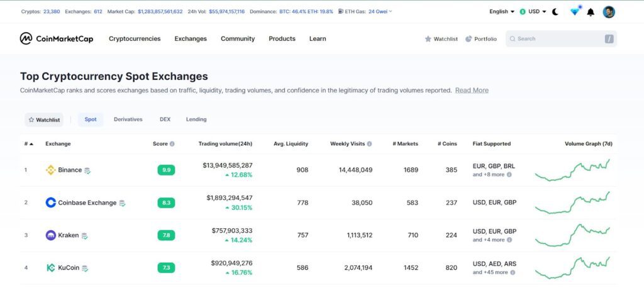Click the Binance logo icon

[x=50, y=170]
